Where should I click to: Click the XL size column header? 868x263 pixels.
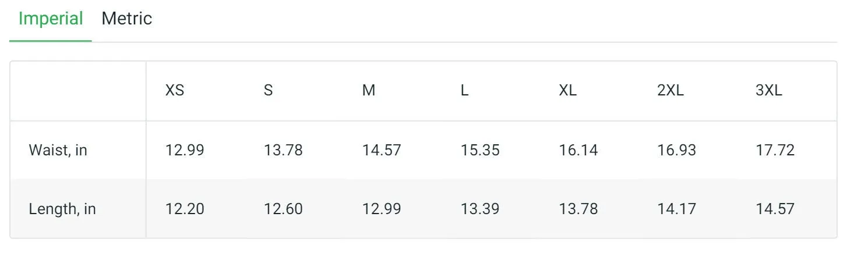(x=568, y=91)
